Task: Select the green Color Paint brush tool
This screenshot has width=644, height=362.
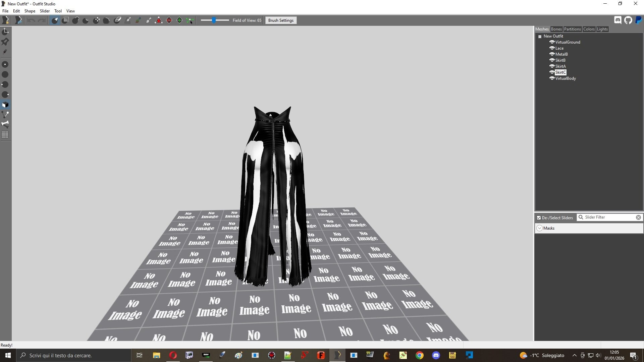Action: (138, 20)
